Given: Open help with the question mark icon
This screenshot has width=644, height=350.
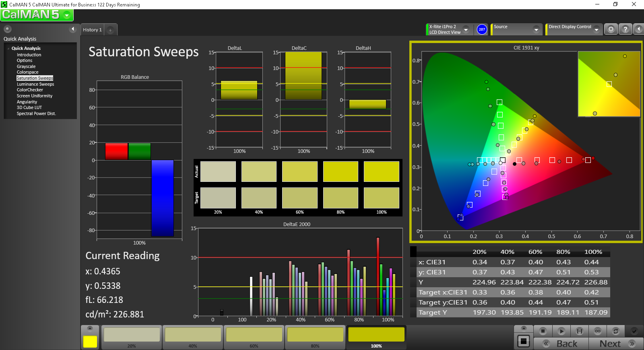Looking at the screenshot, I should click(x=625, y=29).
